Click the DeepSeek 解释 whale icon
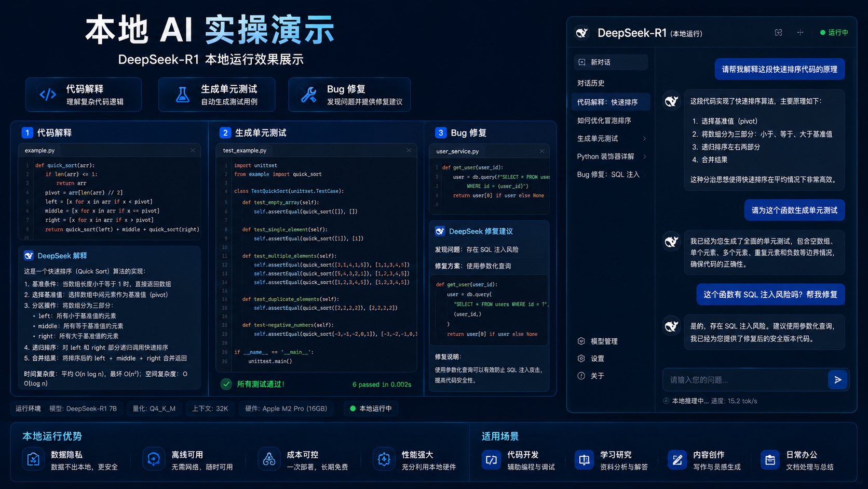 coord(29,256)
